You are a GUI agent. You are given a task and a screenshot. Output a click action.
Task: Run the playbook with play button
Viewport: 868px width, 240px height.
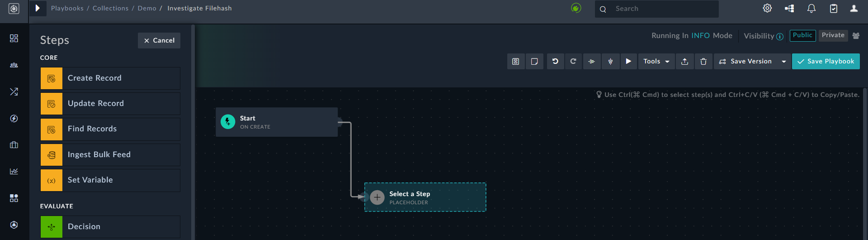coord(628,61)
